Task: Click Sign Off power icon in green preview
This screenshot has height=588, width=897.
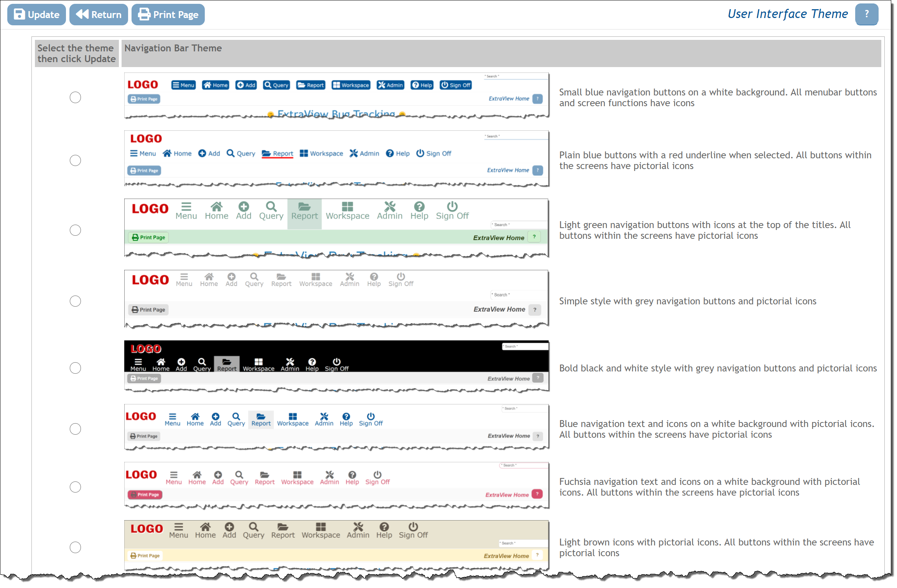Action: [452, 207]
